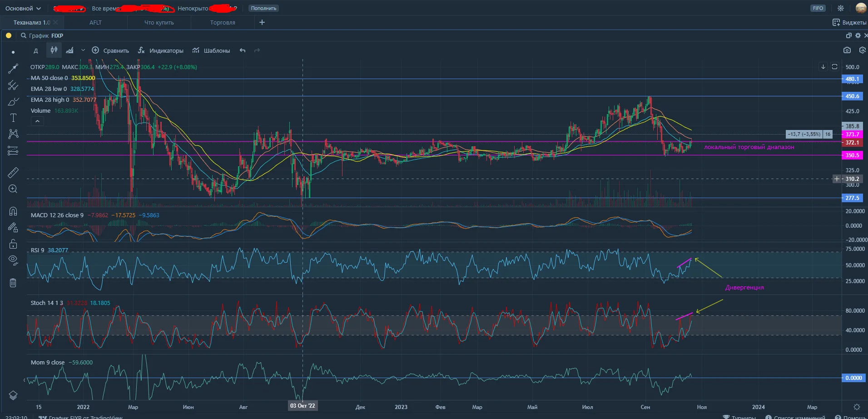Click the Пополнить button
868x419 pixels.
(263, 8)
